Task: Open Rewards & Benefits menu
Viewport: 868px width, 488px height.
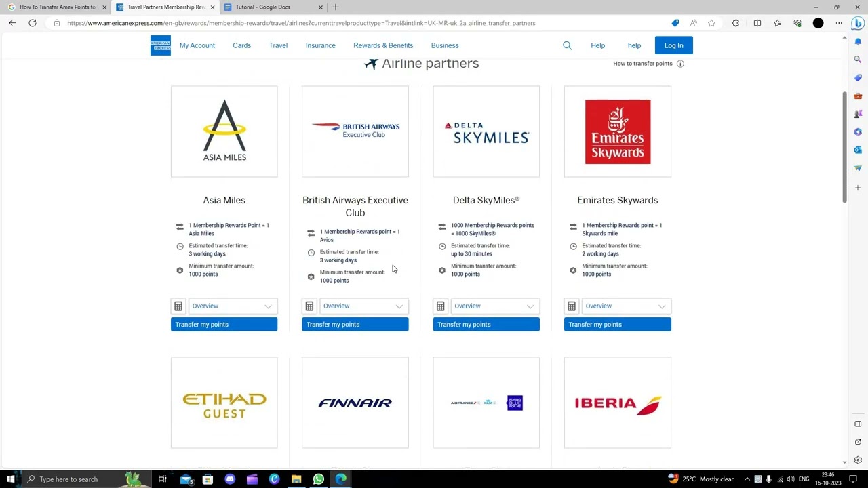Action: point(383,45)
